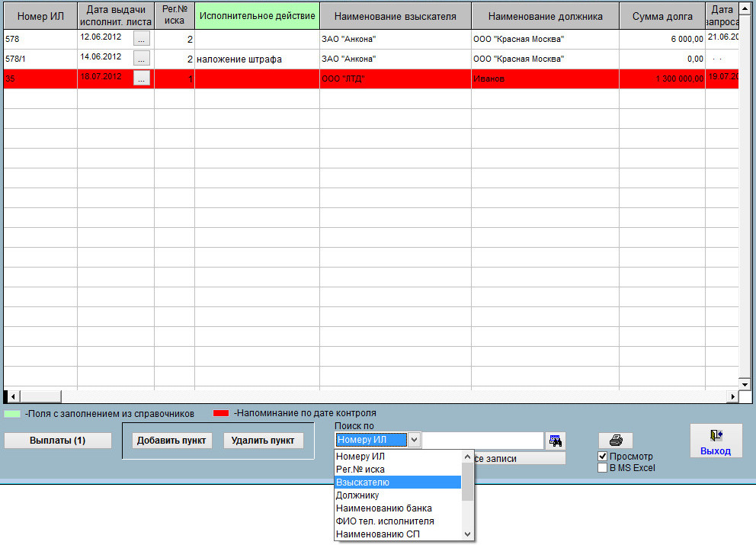Enable the В MS Excel checkbox
Screen dimensions: 756x545
(602, 468)
